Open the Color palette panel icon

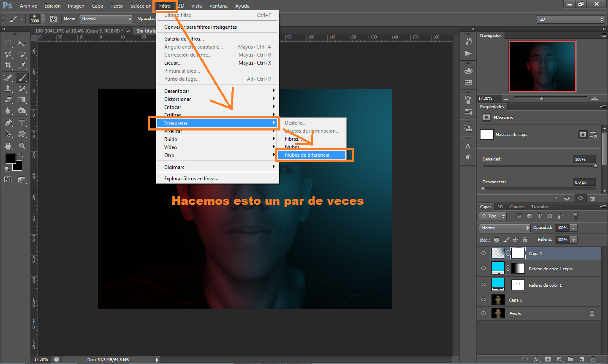pyautogui.click(x=468, y=71)
